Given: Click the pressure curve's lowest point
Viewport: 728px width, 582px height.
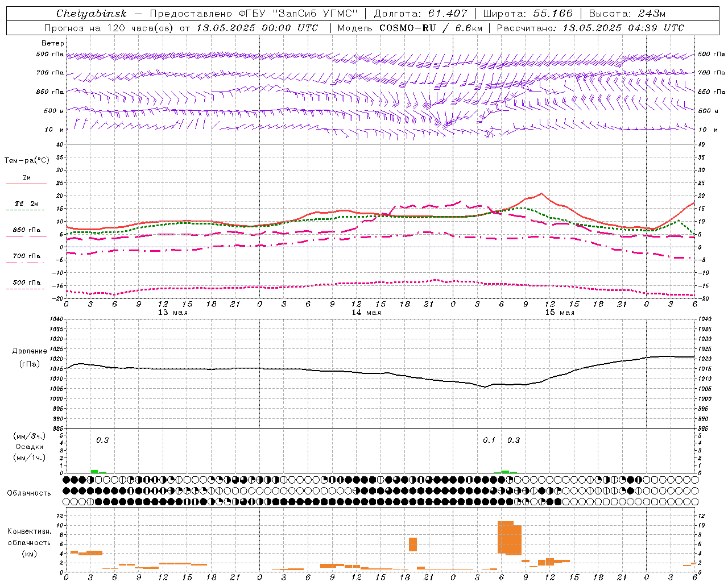Looking at the screenshot, I should click(485, 387).
